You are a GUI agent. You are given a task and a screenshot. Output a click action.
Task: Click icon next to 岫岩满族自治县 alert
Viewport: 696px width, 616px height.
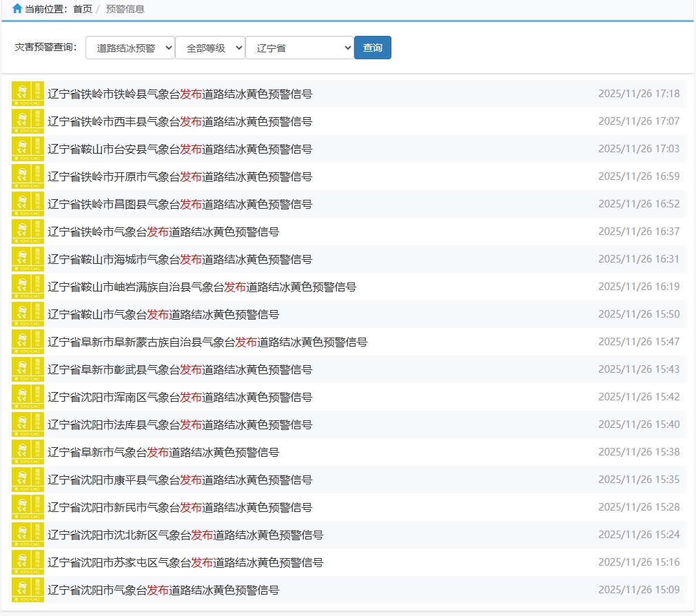tap(28, 287)
